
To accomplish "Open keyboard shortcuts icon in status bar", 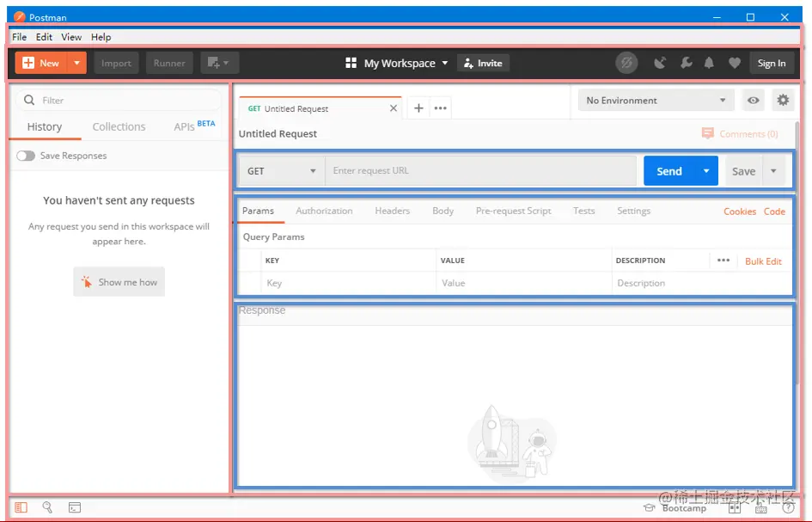I will pyautogui.click(x=760, y=508).
